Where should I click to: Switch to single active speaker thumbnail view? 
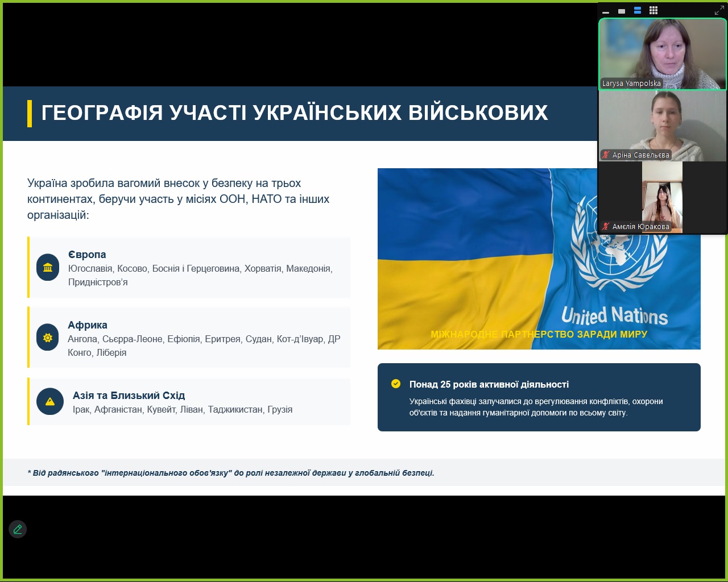tap(622, 11)
